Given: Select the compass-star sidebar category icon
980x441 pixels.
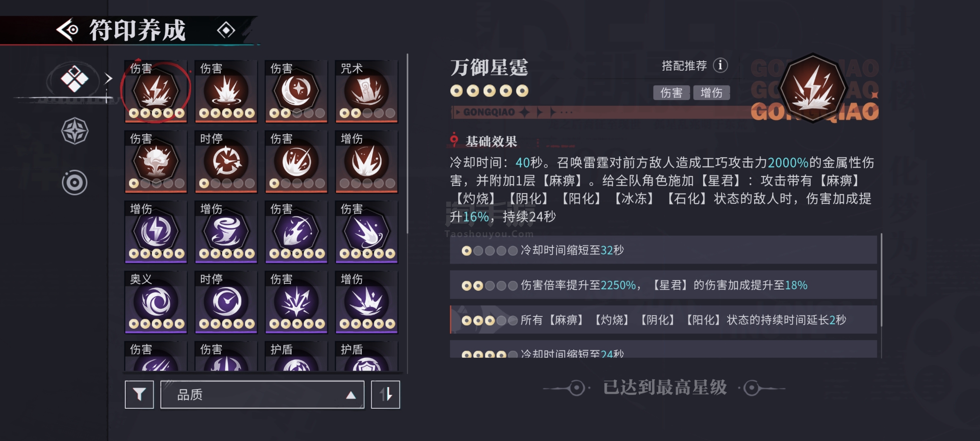Looking at the screenshot, I should [75, 131].
